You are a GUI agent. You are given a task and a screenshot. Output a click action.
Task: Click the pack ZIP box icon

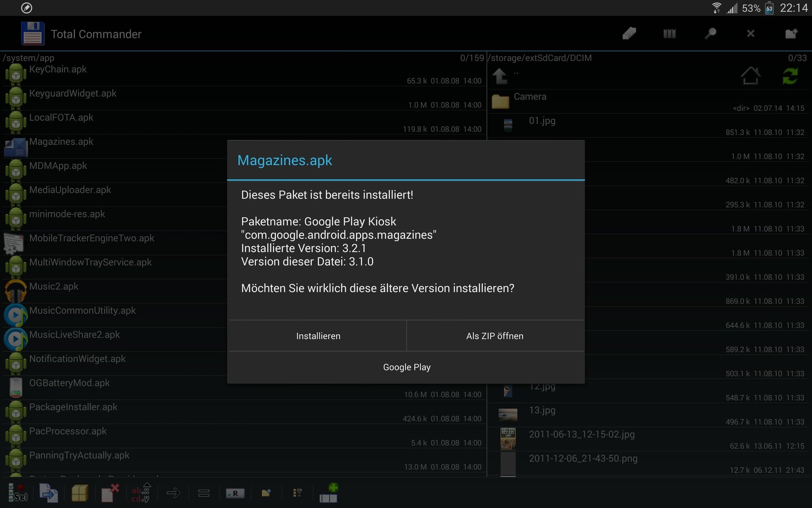point(80,493)
